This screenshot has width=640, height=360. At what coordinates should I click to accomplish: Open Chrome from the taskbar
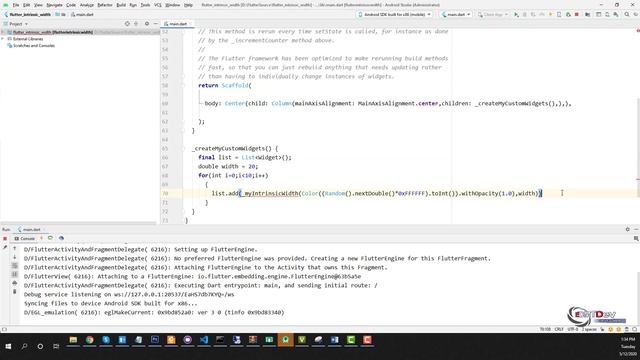(89, 340)
